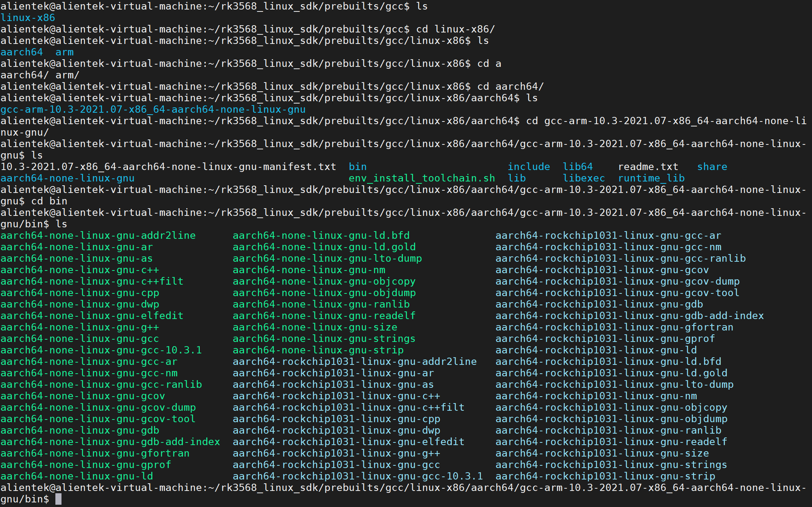Image resolution: width=812 pixels, height=507 pixels.
Task: Click aarch64-none-linux-gnu-addr2line executable name
Action: (x=98, y=236)
